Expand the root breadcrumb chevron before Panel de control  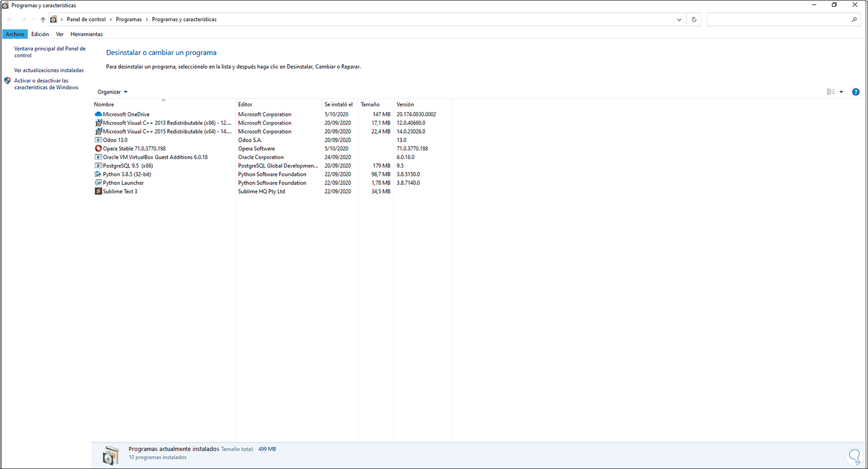pyautogui.click(x=62, y=20)
